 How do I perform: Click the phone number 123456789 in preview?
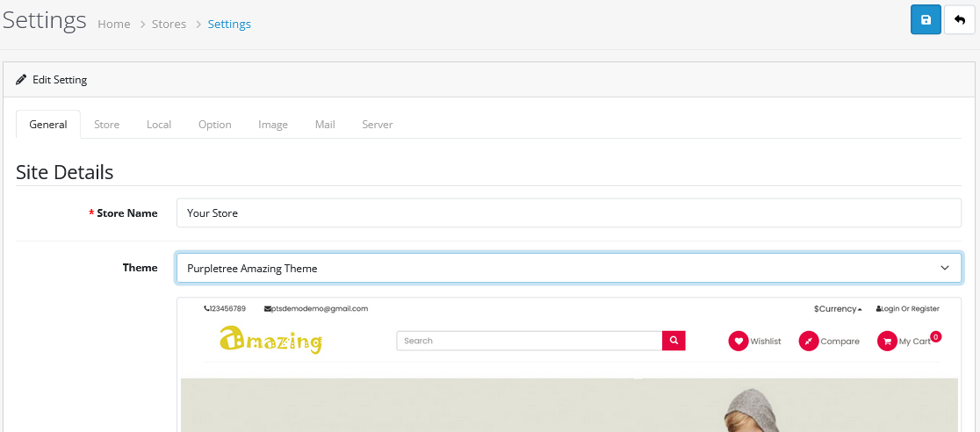click(x=225, y=309)
